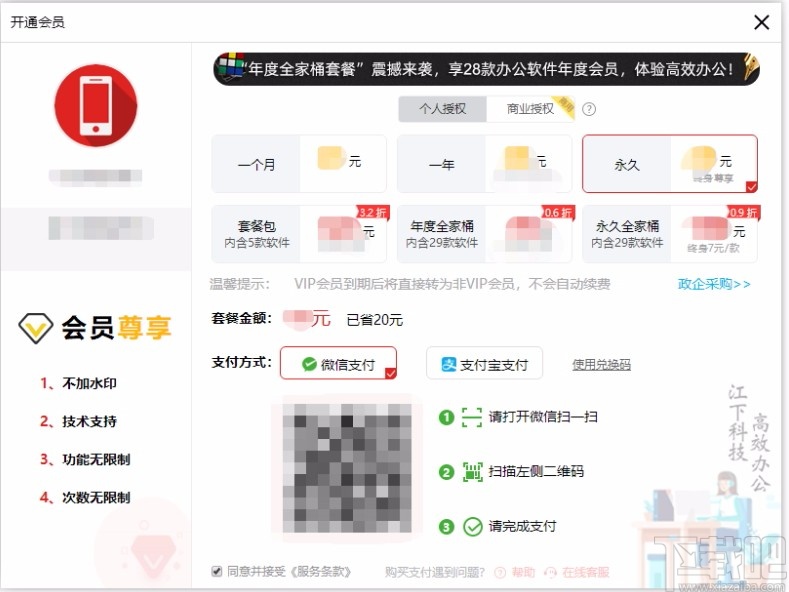Click the pen nib icon on banner

click(751, 67)
